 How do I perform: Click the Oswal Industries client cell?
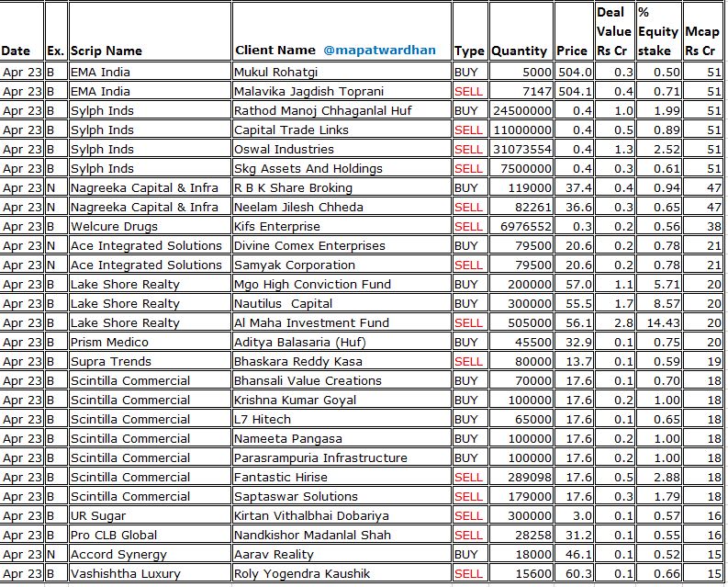click(x=342, y=149)
